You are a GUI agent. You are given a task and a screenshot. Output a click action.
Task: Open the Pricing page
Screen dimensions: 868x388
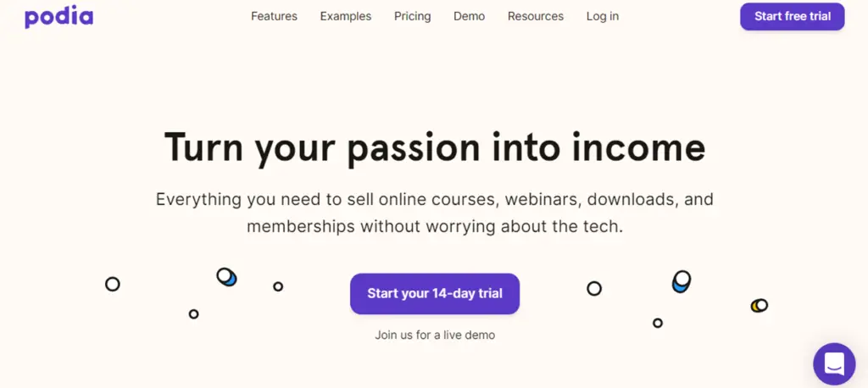coord(412,16)
